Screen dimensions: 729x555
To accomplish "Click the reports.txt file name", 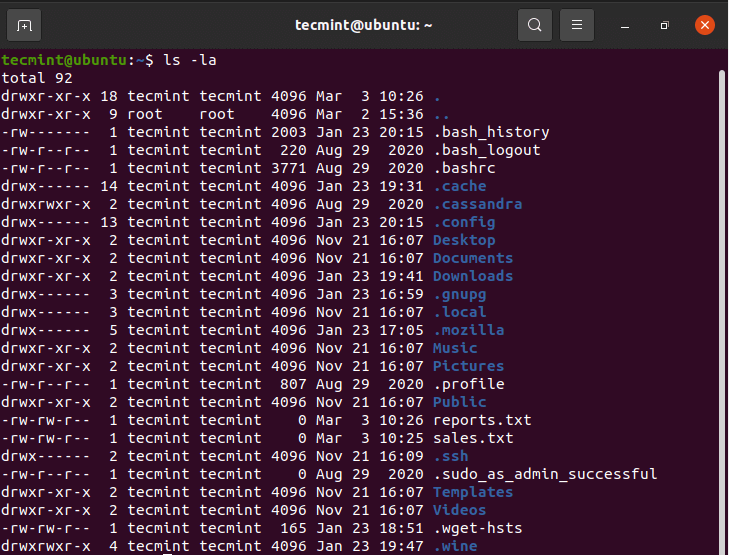I will [482, 420].
